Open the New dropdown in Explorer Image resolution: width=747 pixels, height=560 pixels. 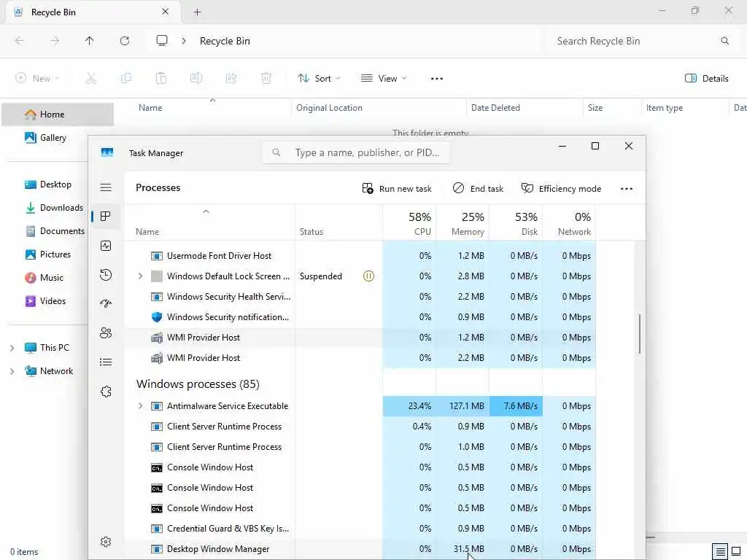[37, 79]
